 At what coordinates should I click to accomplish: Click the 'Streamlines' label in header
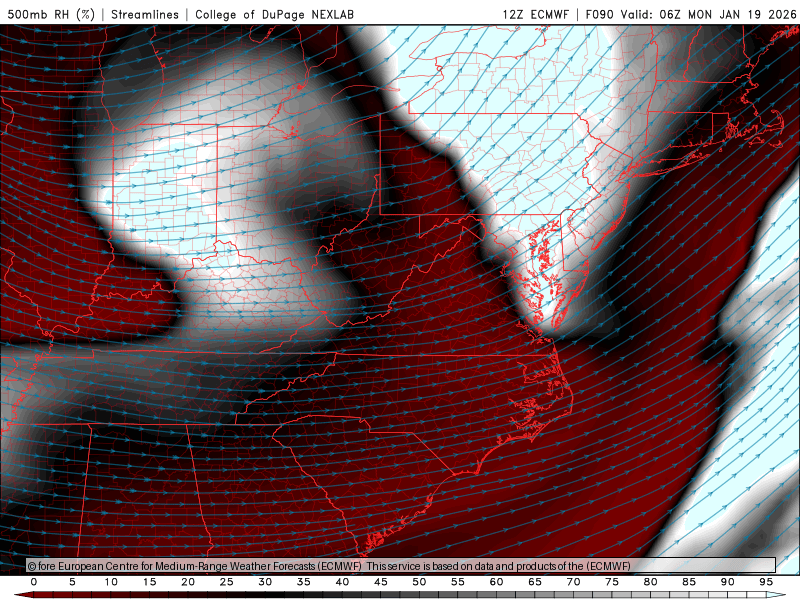[x=145, y=14]
